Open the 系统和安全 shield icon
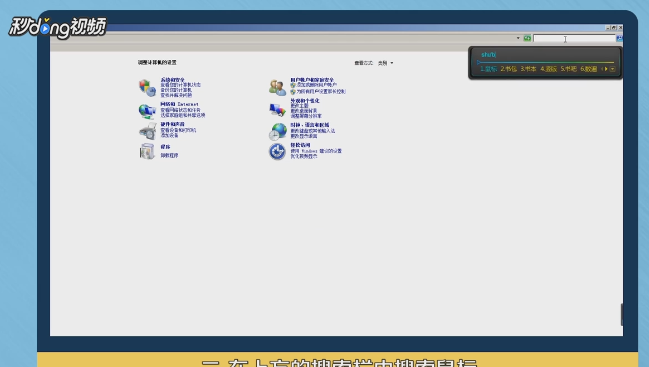This screenshot has height=367, width=649. tap(147, 88)
